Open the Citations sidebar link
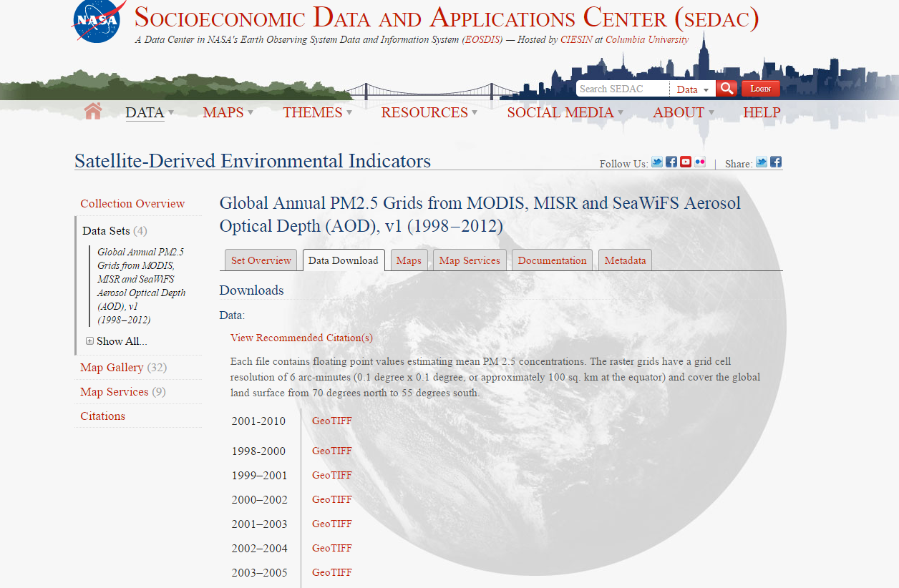Image resolution: width=899 pixels, height=588 pixels. coord(102,416)
